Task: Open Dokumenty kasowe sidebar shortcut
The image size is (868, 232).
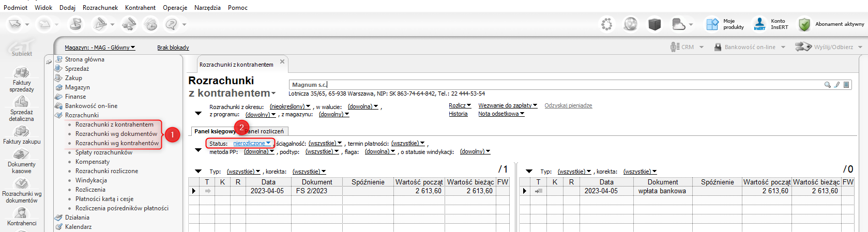Action: tap(22, 162)
